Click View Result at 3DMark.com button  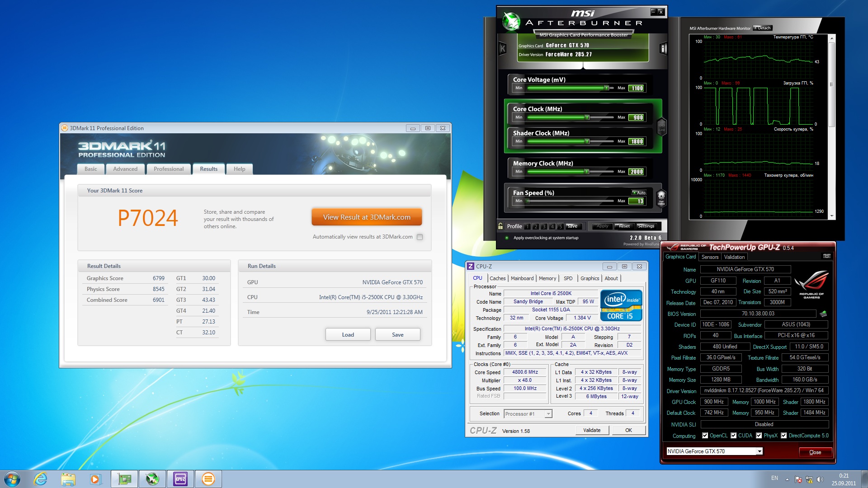[367, 217]
